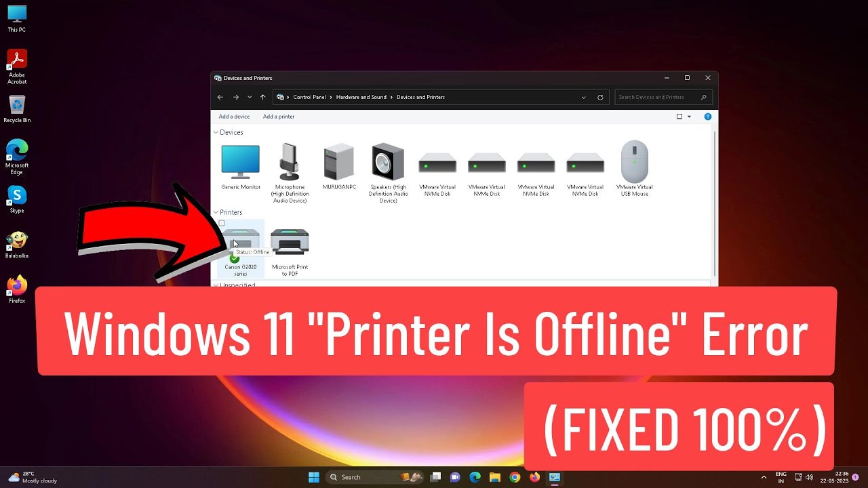The image size is (868, 488).
Task: Open File Explorer from taskbar
Action: tap(494, 477)
